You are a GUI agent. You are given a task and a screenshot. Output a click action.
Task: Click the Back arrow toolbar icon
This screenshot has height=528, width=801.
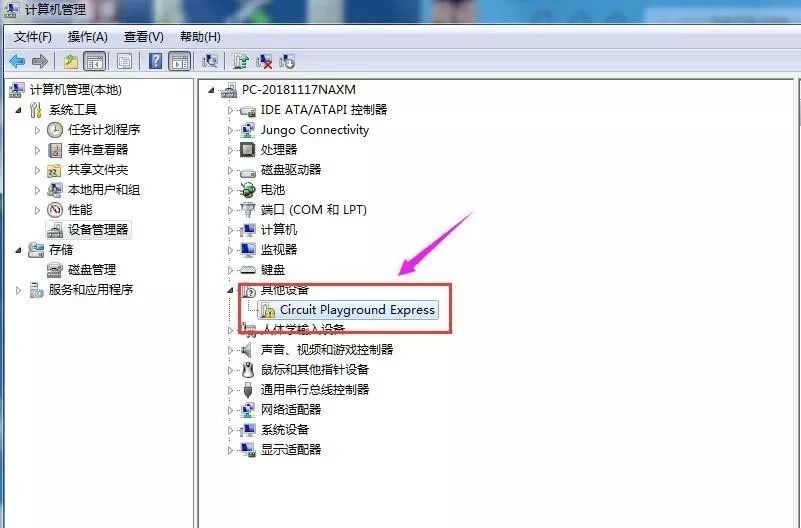(x=17, y=62)
